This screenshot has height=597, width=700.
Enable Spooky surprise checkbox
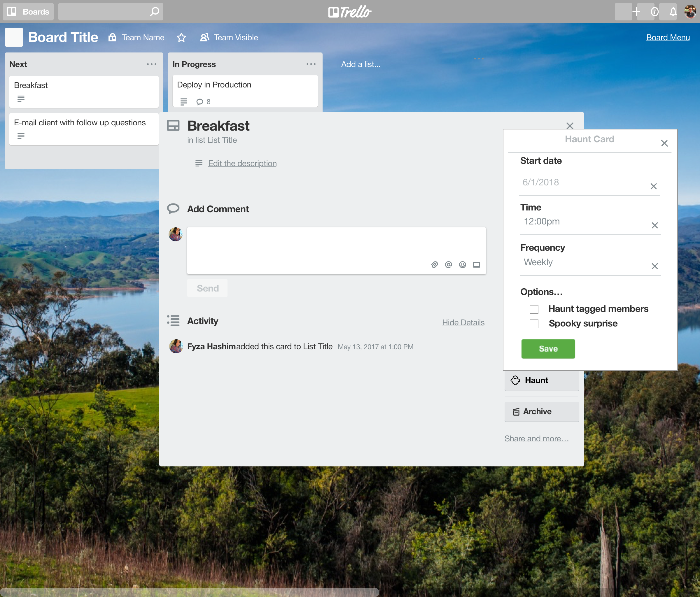[534, 324]
